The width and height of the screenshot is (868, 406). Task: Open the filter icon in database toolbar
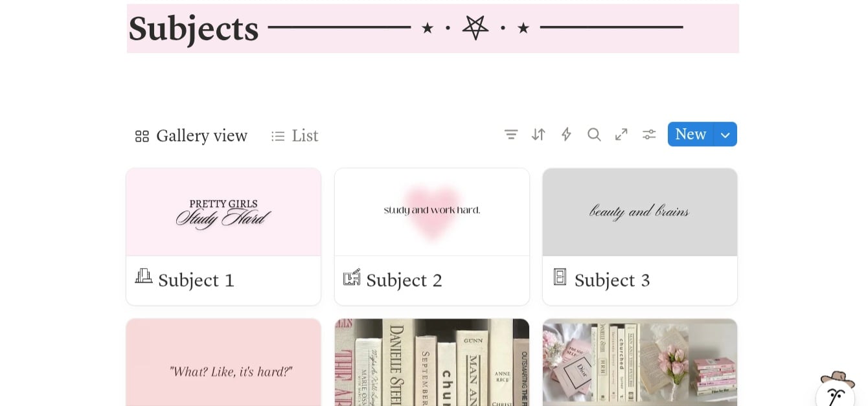coord(511,134)
